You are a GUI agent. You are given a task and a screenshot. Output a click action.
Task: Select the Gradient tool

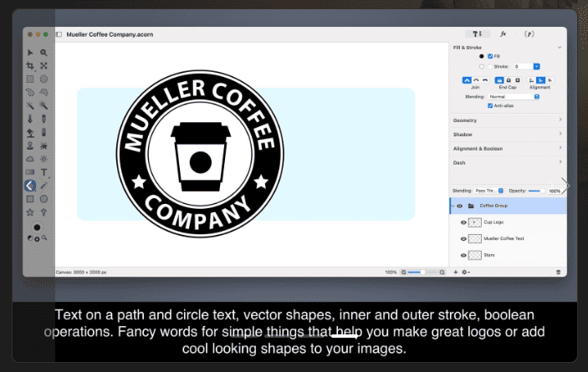point(30,172)
